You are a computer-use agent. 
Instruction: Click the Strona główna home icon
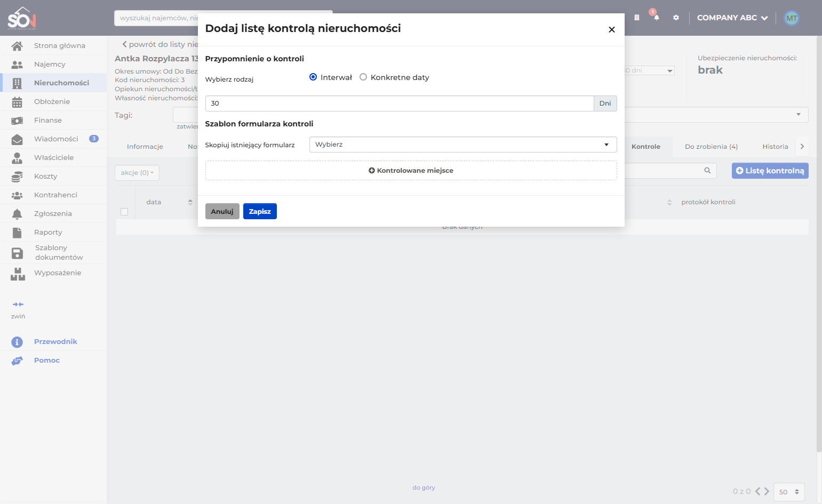pos(17,46)
